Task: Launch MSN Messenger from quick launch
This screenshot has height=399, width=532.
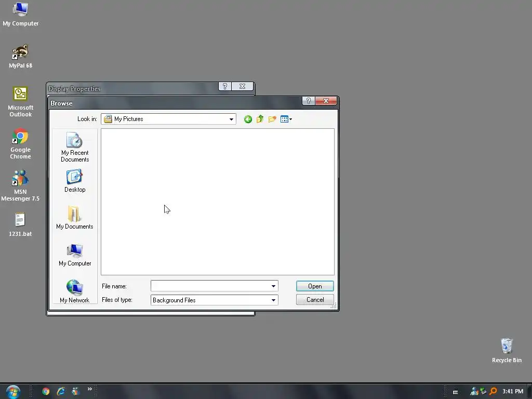Action: pos(76,392)
